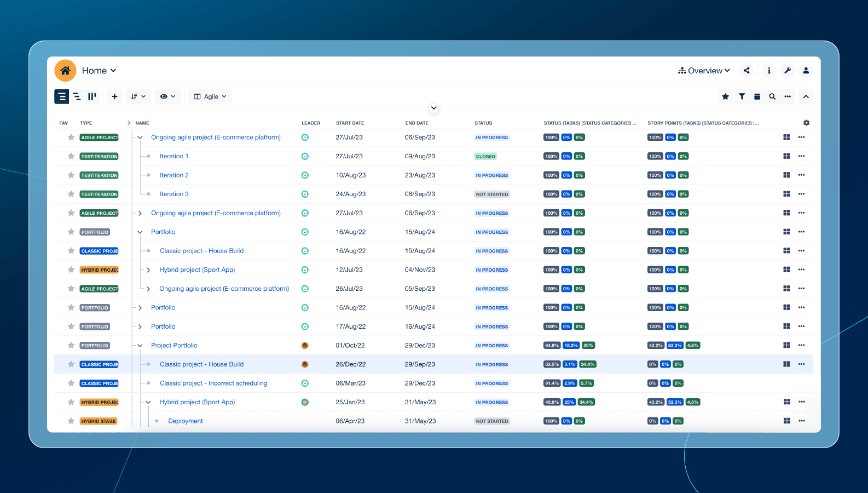Open the eye visibility dropdown

[167, 96]
